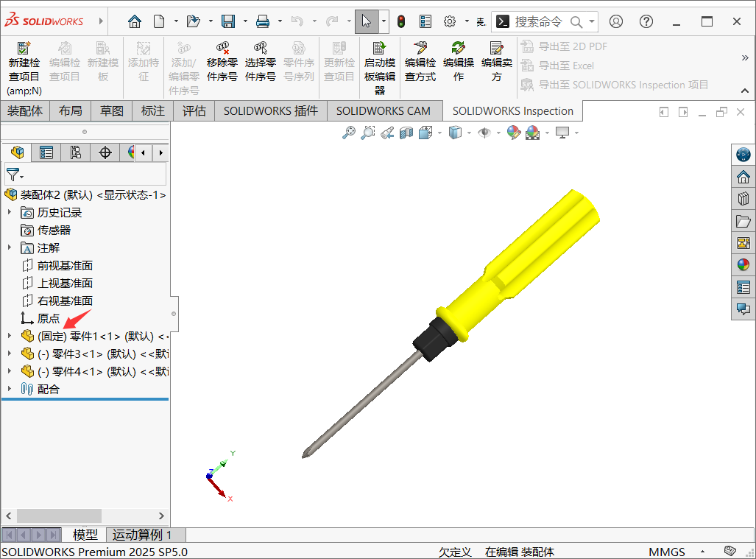The height and width of the screenshot is (559, 756).
Task: Click the Open file folder icon
Action: pos(194,21)
